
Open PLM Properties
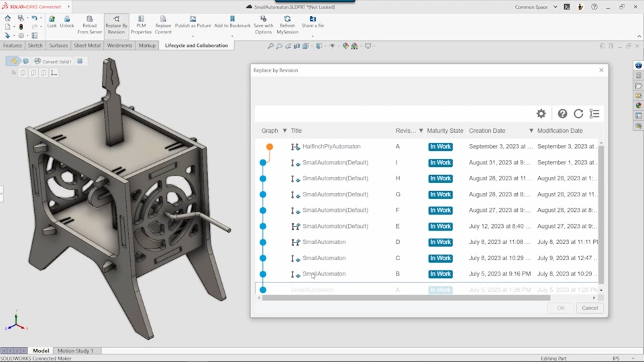coord(142,25)
